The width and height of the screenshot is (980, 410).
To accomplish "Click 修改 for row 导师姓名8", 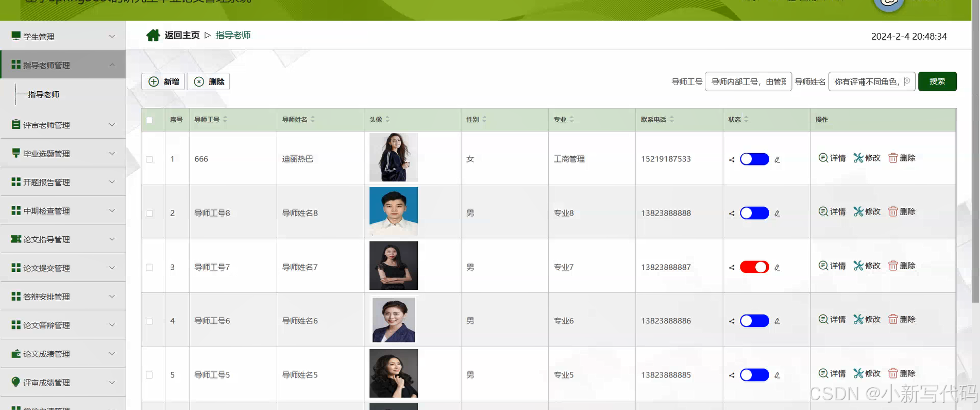I will [x=867, y=211].
